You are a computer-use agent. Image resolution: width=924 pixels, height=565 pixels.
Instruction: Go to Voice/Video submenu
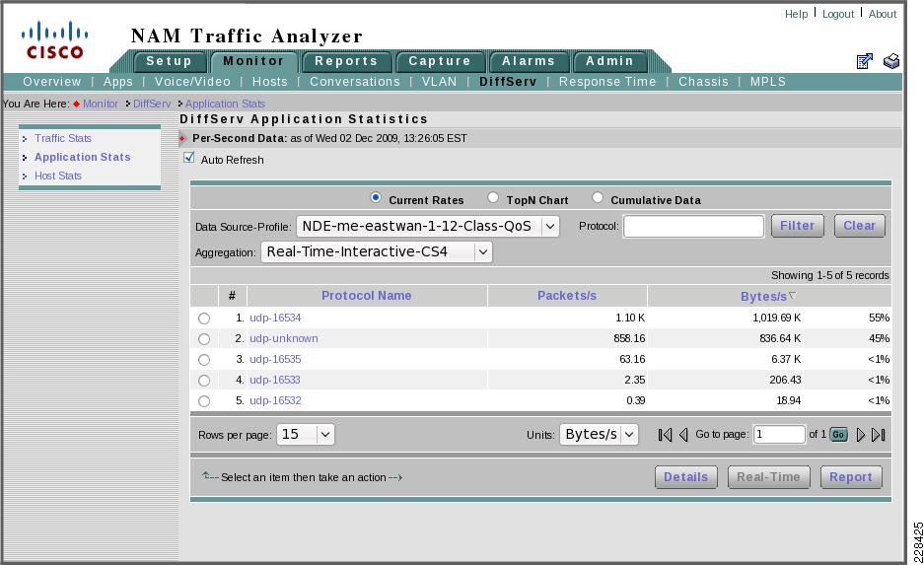tap(192, 82)
